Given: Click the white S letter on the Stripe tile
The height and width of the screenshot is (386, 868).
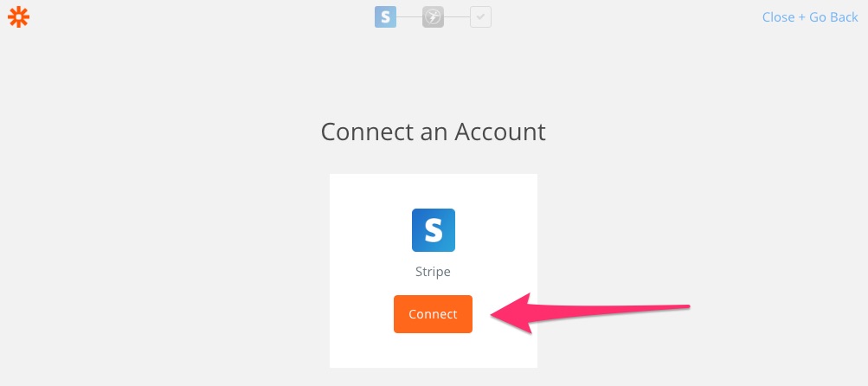Looking at the screenshot, I should click(434, 230).
